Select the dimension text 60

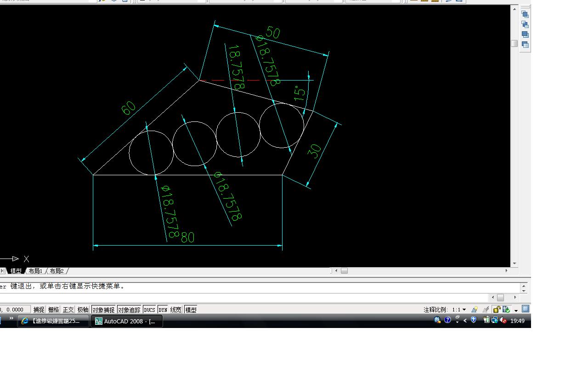129,108
